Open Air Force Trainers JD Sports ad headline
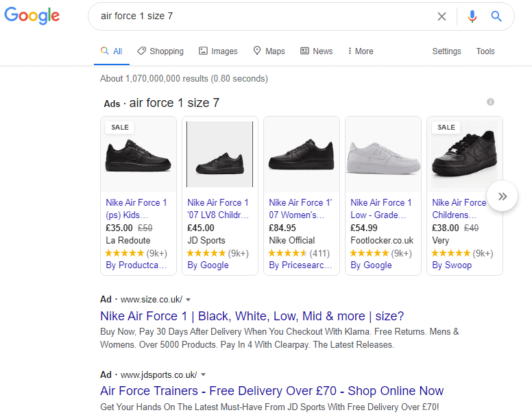The width and height of the screenshot is (532, 417). click(271, 390)
